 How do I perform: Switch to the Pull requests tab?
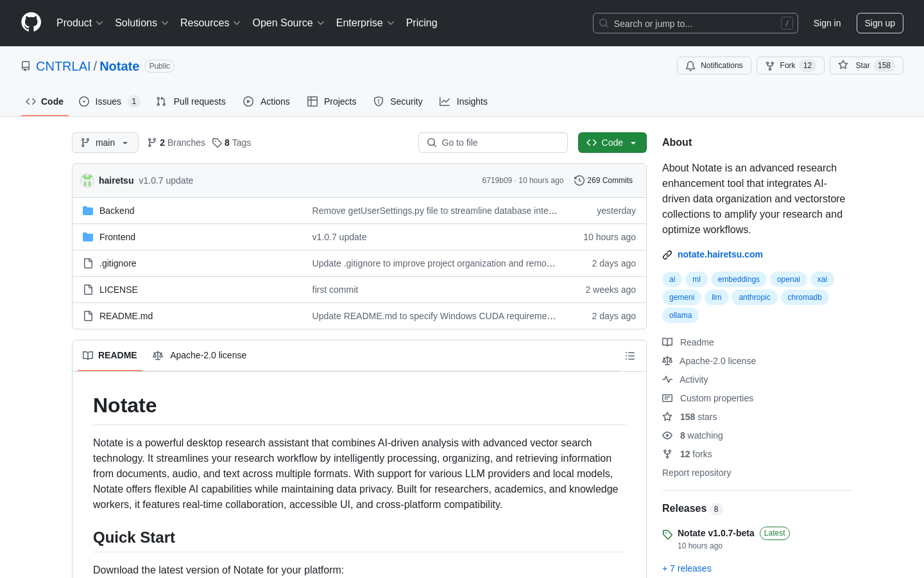point(191,101)
